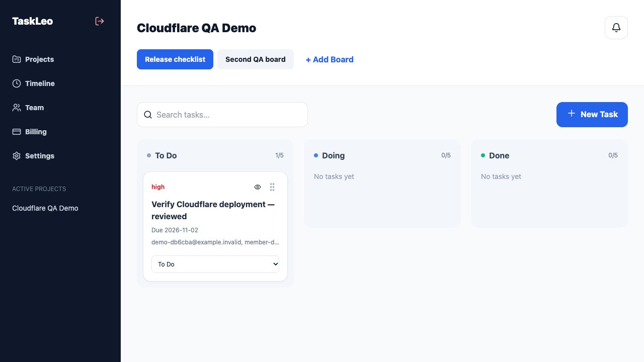Open the notifications bell
Viewport: 644px width, 362px height.
coord(616,28)
